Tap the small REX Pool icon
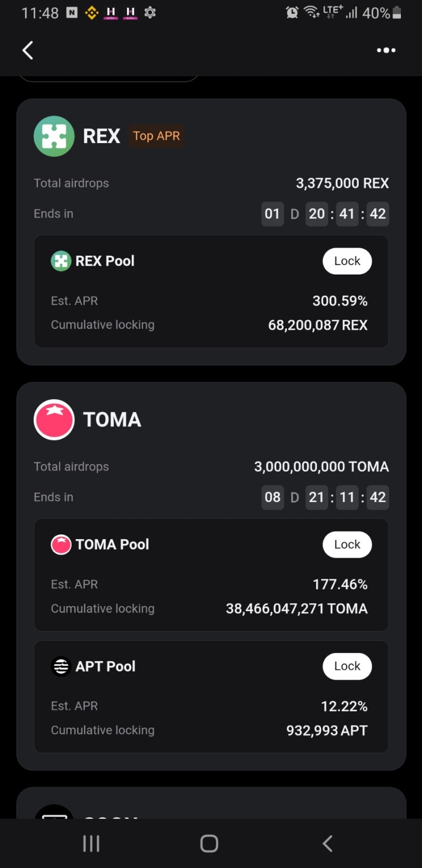Viewport: 422px width, 868px height. 61,261
